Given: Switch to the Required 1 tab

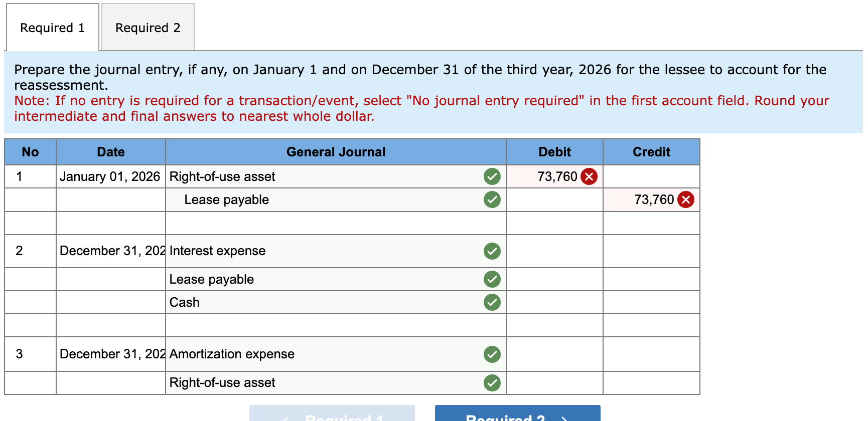Looking at the screenshot, I should [52, 28].
